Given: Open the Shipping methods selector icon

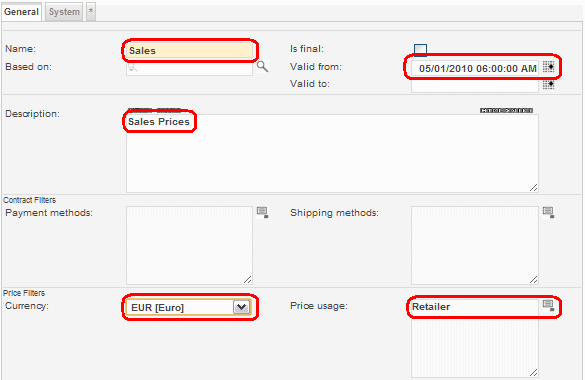Looking at the screenshot, I should click(x=548, y=213).
